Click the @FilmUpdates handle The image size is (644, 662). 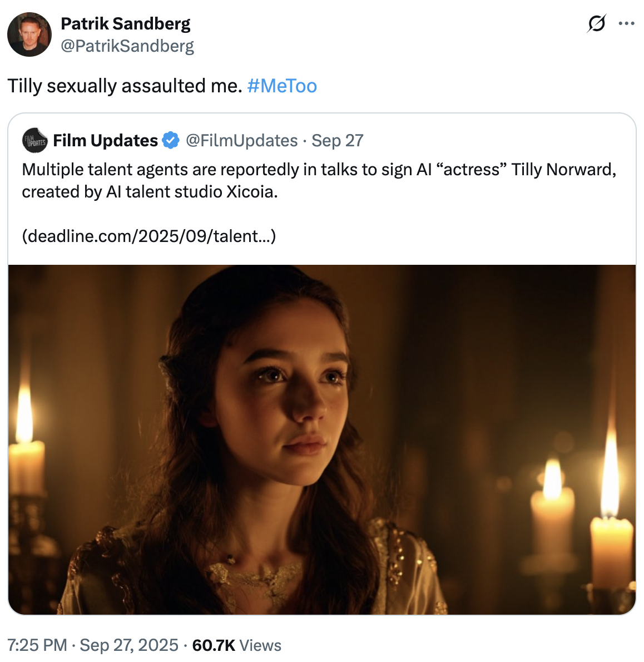tap(241, 141)
